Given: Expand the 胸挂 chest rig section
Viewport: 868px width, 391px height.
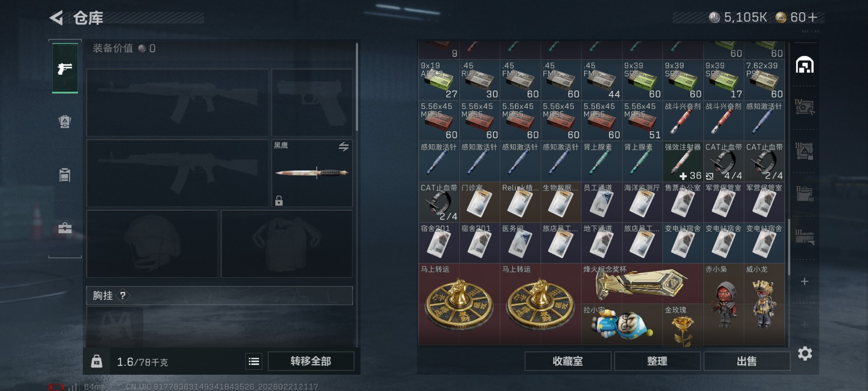Looking at the screenshot, I should tap(220, 296).
